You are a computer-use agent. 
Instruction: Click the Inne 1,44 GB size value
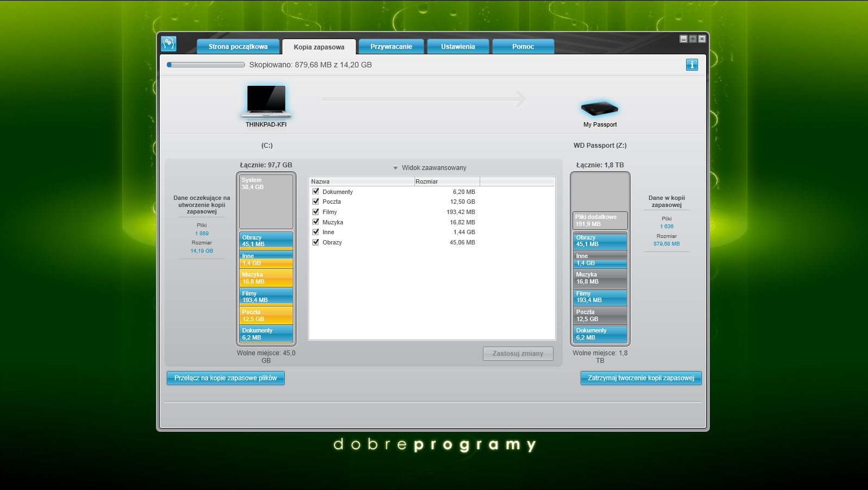pyautogui.click(x=464, y=232)
